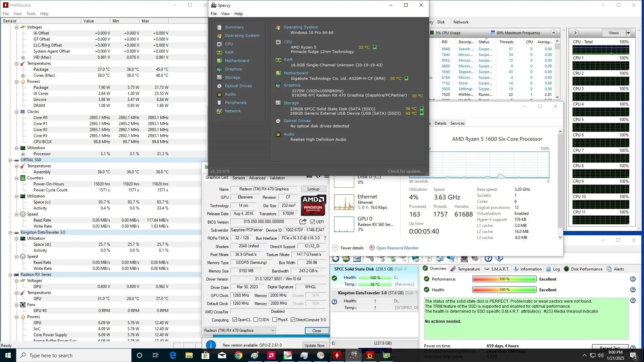644x362 pixels.
Task: Click the SPCC disk Health 100% bar
Action: click(x=375, y=278)
